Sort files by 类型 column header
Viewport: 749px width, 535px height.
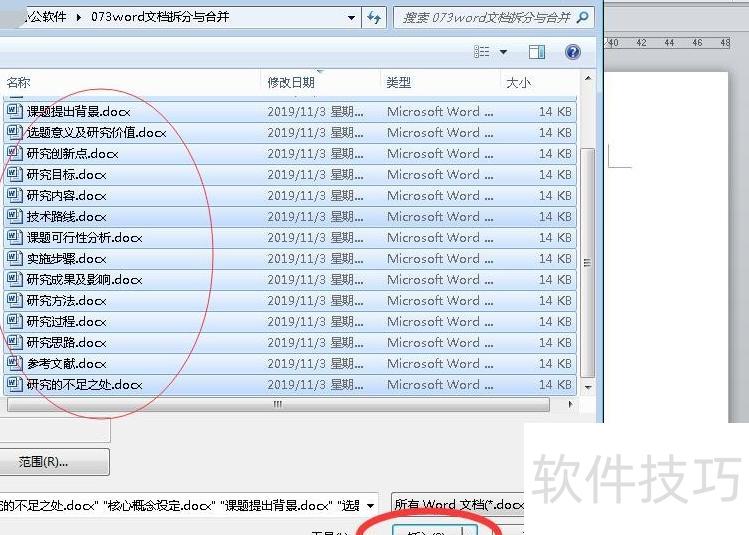tap(398, 83)
